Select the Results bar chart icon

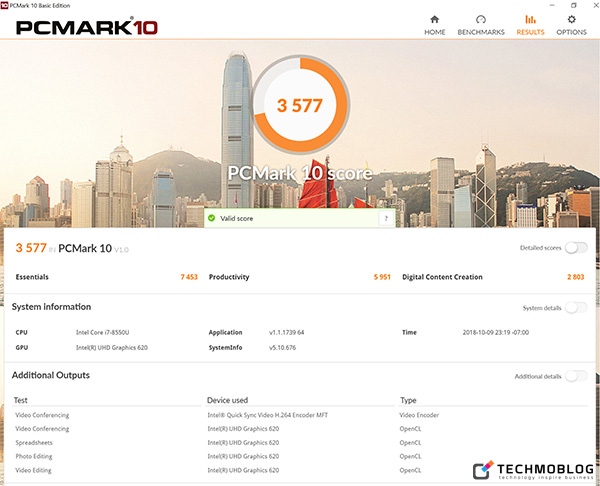[530, 20]
